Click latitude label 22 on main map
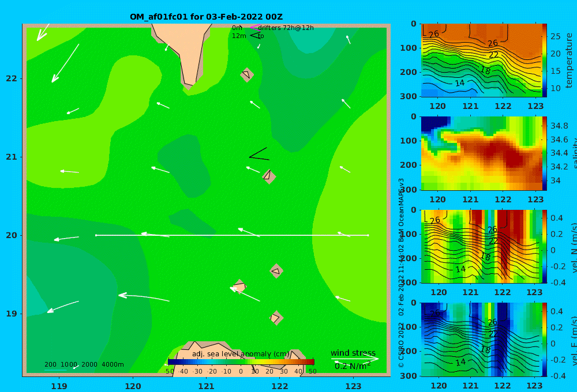 point(12,78)
